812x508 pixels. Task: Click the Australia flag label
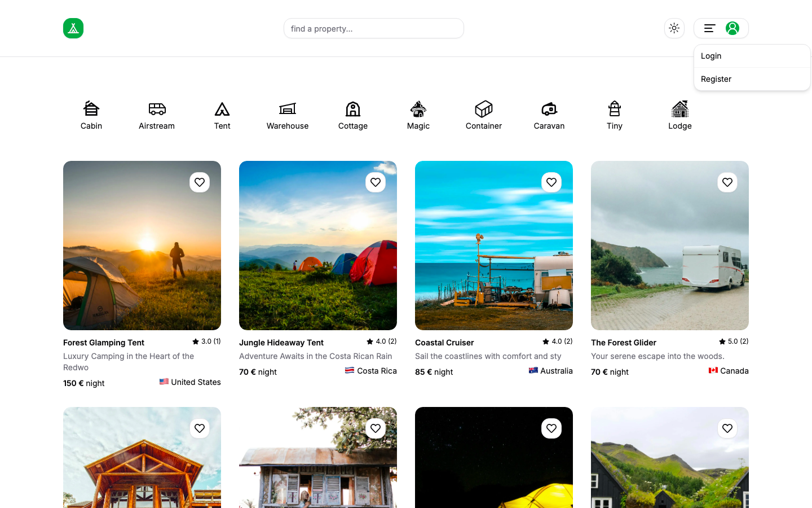click(x=551, y=371)
